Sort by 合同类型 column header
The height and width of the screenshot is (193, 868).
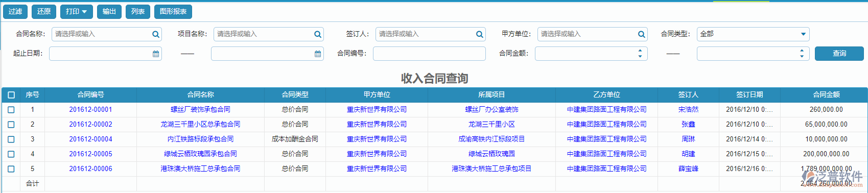295,95
